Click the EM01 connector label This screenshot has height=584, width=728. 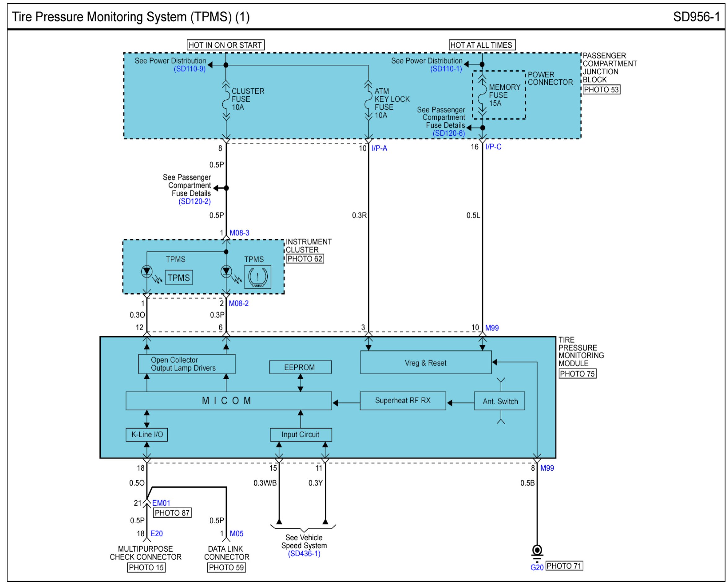(x=161, y=503)
